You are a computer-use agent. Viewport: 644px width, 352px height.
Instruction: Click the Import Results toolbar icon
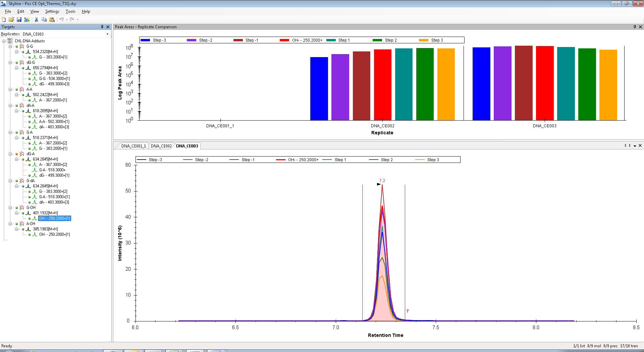tap(27, 19)
